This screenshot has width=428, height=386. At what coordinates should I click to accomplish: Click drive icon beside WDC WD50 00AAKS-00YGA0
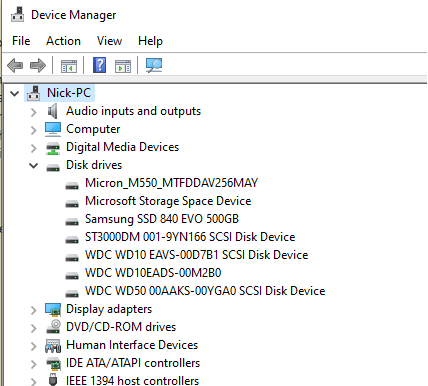(72, 293)
